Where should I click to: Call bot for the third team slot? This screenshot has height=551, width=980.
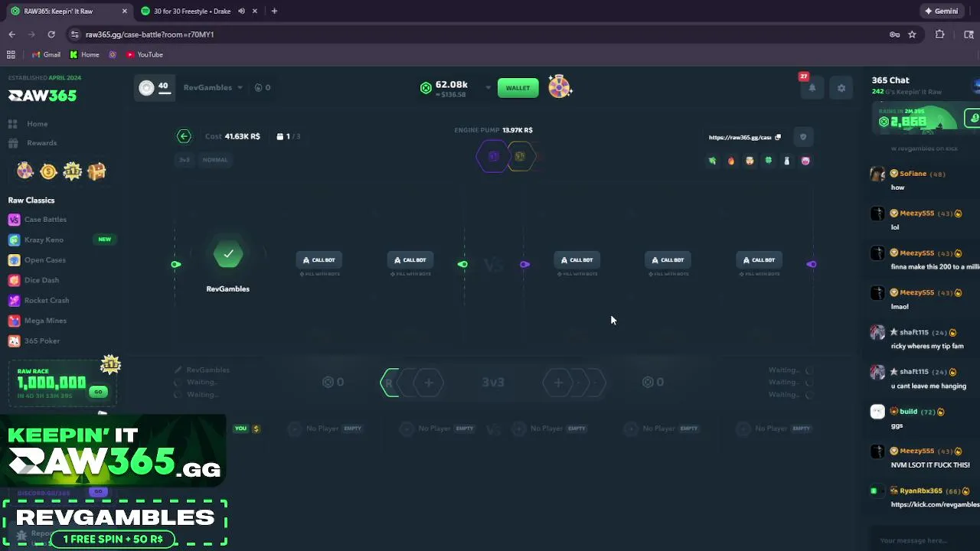(x=410, y=260)
